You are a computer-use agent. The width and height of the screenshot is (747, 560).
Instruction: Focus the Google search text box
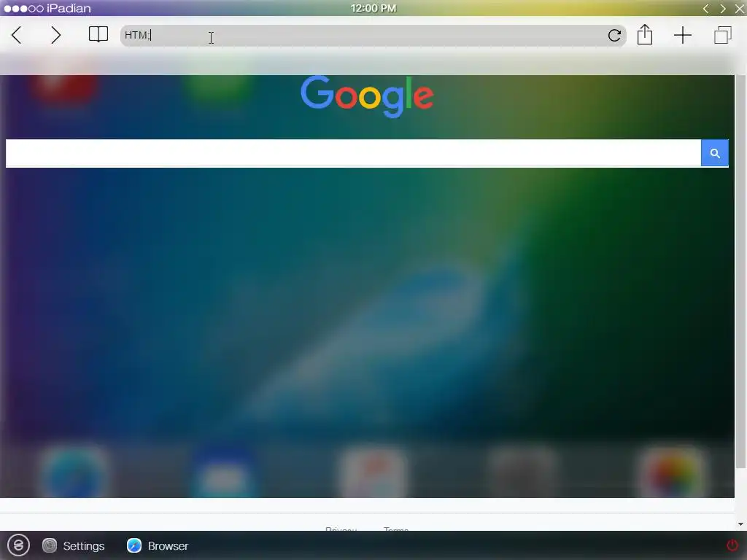(353, 153)
